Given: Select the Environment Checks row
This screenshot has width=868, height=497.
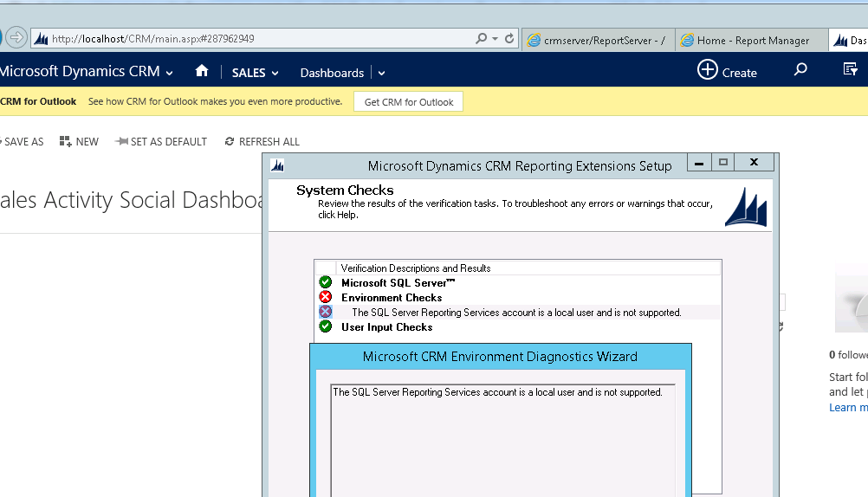Looking at the screenshot, I should coord(518,298).
